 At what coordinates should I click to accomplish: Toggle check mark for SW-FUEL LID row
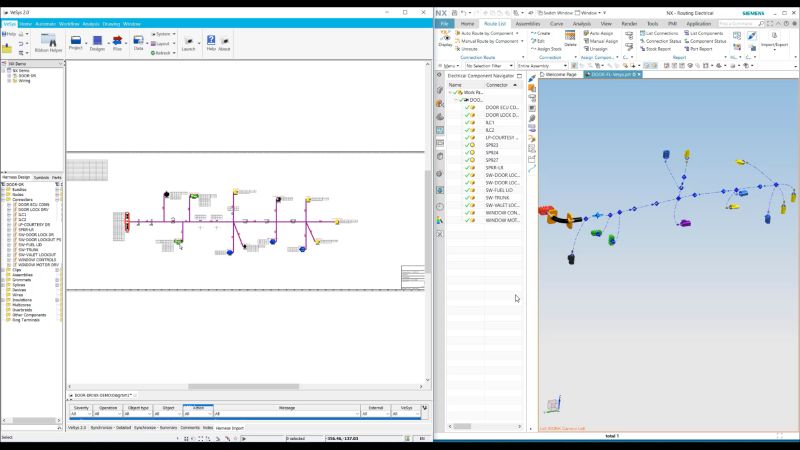pos(467,190)
